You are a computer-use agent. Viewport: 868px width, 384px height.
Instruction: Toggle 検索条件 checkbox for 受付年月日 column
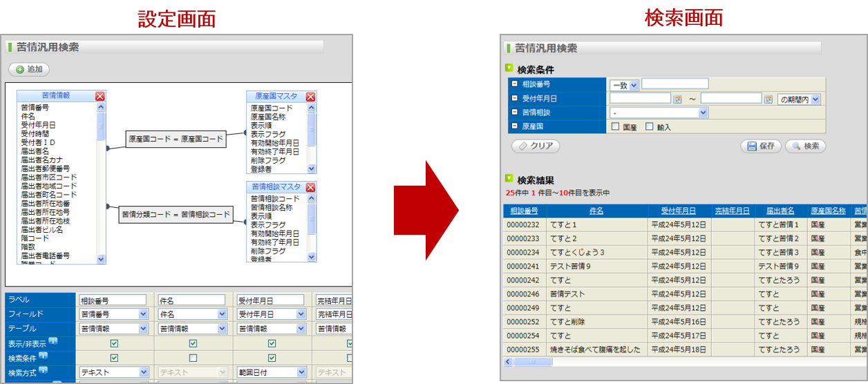tap(272, 358)
